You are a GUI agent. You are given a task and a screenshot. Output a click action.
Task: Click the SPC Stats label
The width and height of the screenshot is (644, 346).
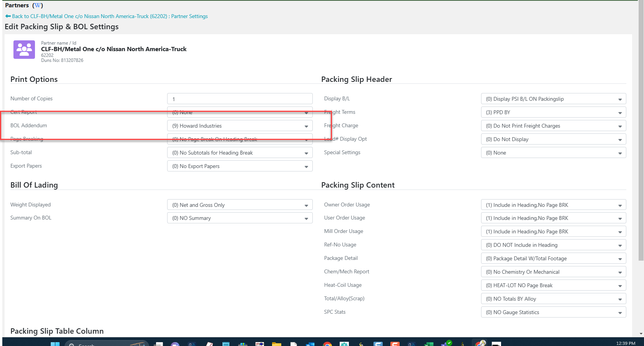coord(335,312)
